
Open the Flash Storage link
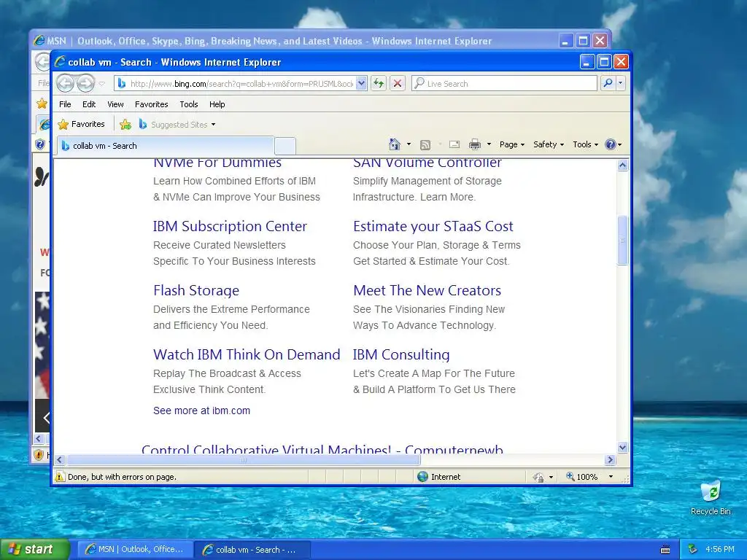click(x=196, y=290)
